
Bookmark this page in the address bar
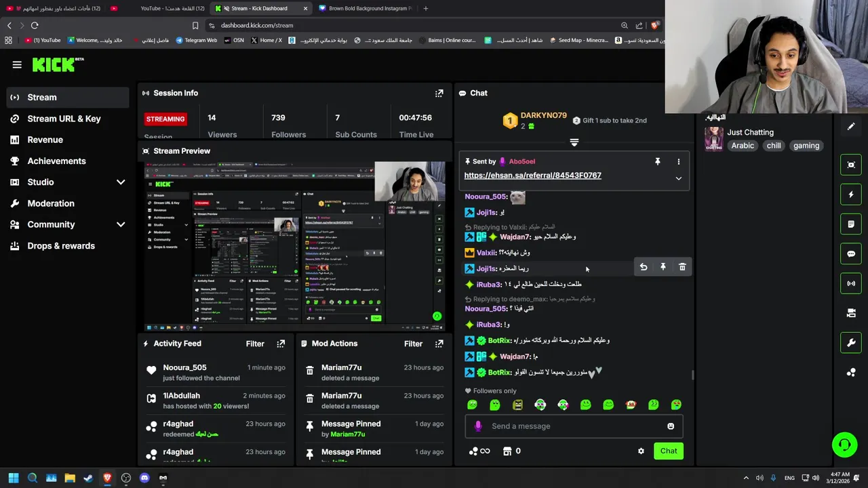point(195,26)
